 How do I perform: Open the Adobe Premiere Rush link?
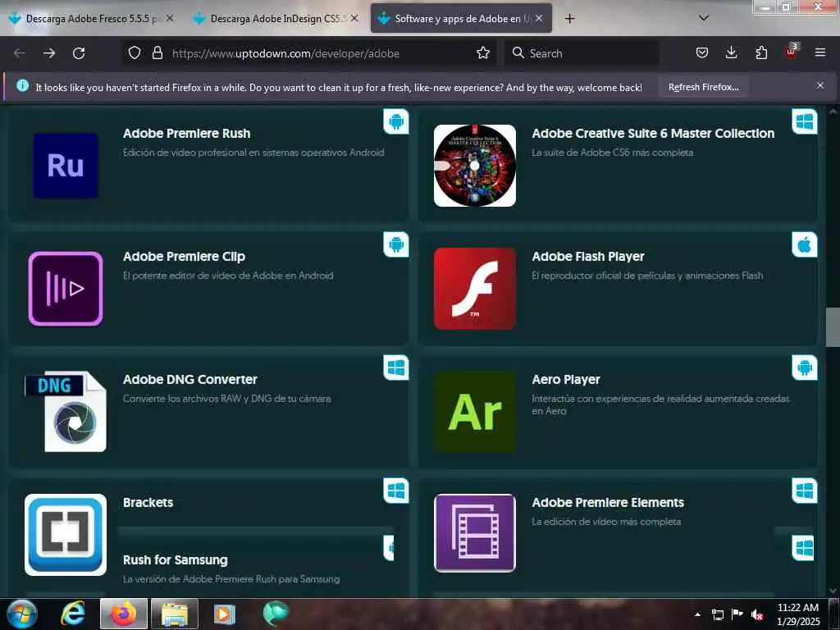pyautogui.click(x=186, y=134)
